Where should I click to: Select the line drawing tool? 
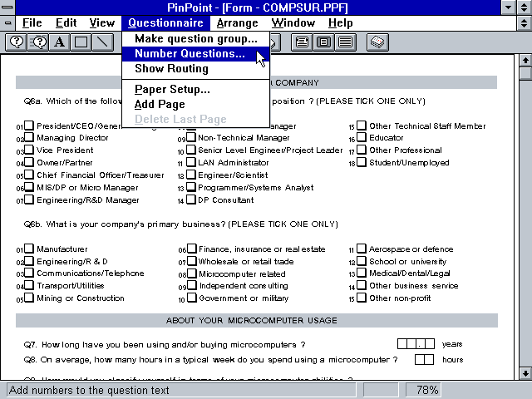102,42
